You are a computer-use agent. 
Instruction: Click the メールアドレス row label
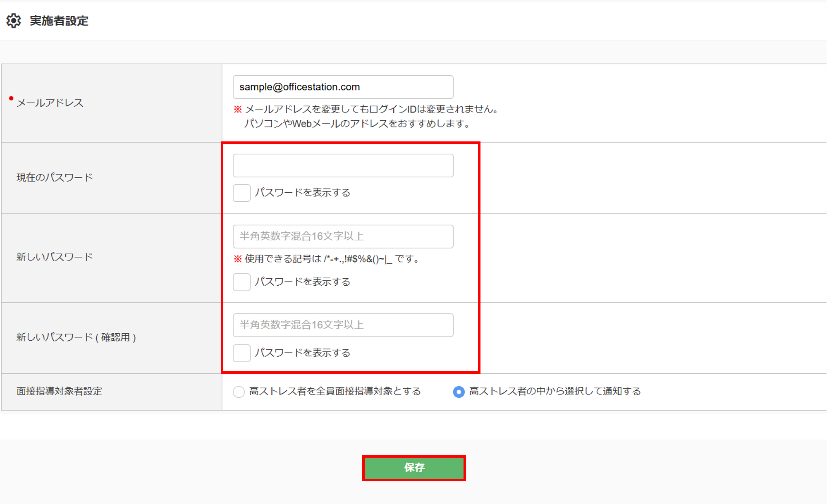click(50, 103)
